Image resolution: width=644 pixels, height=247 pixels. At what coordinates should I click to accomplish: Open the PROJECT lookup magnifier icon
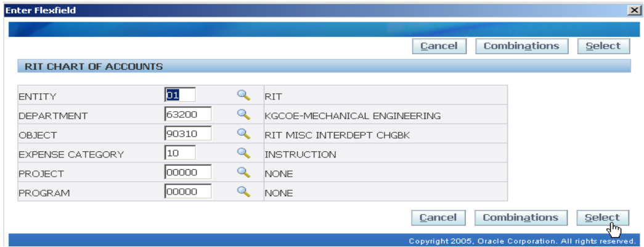[x=244, y=173]
